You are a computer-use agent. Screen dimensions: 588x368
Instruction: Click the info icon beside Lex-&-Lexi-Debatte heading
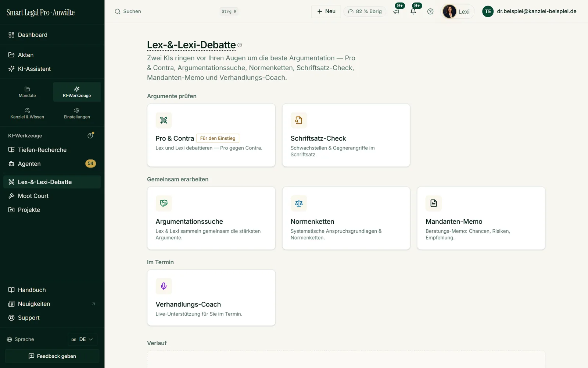tap(240, 45)
